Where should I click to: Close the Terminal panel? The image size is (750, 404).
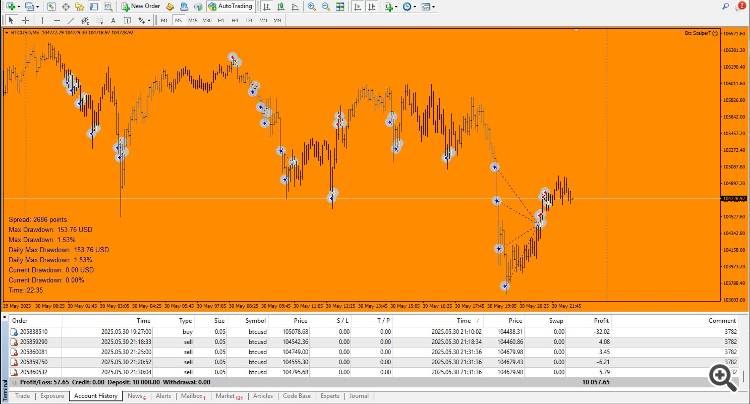click(x=5, y=317)
